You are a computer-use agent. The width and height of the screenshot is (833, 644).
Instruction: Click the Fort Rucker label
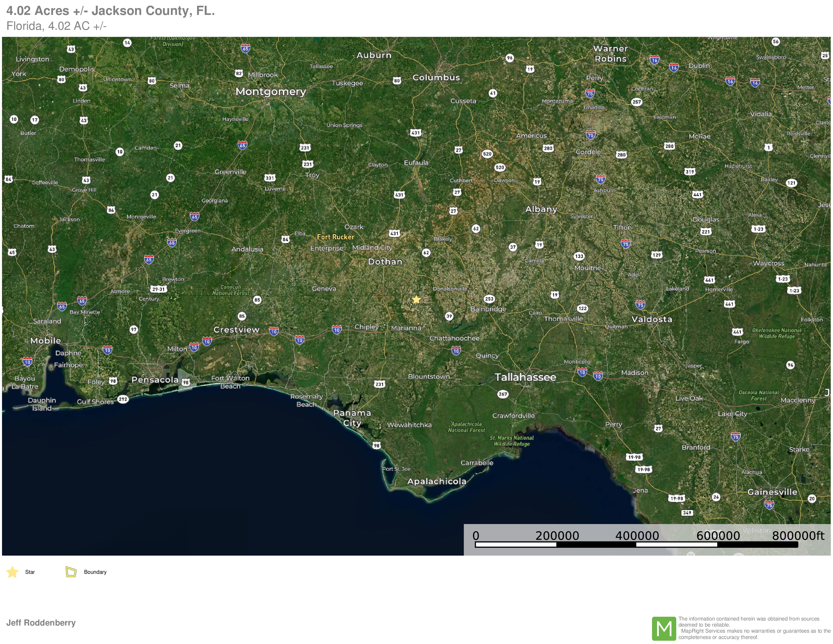[x=336, y=237]
